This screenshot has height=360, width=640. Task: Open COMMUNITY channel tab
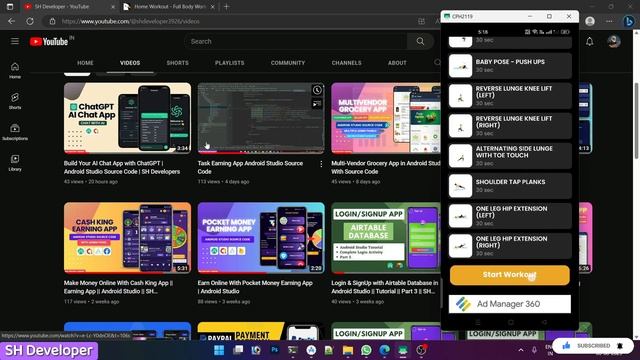click(x=288, y=63)
